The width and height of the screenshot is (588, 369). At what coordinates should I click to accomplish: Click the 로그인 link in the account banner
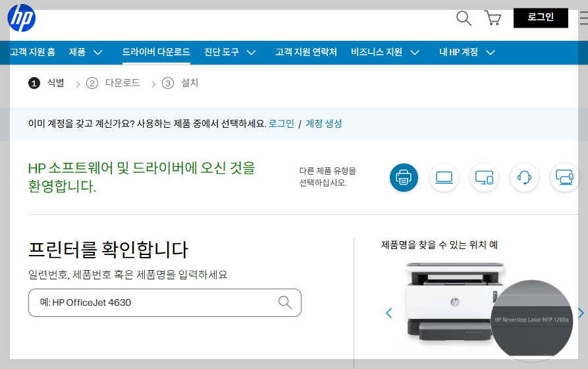281,123
